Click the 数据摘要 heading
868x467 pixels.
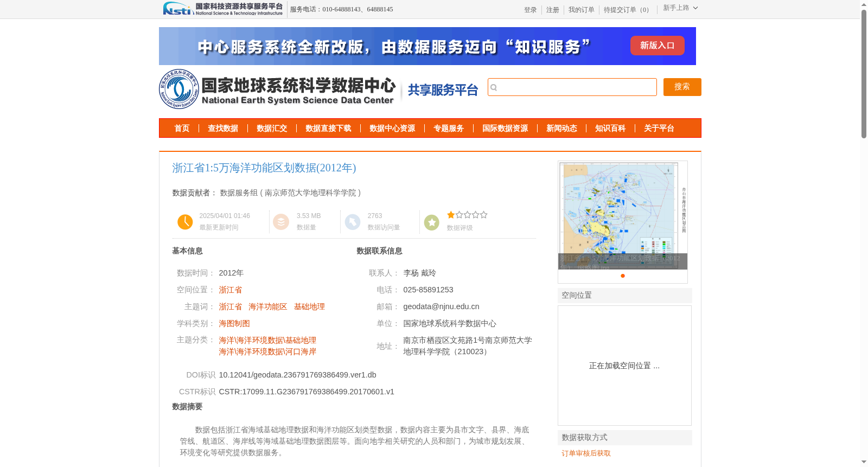point(187,407)
